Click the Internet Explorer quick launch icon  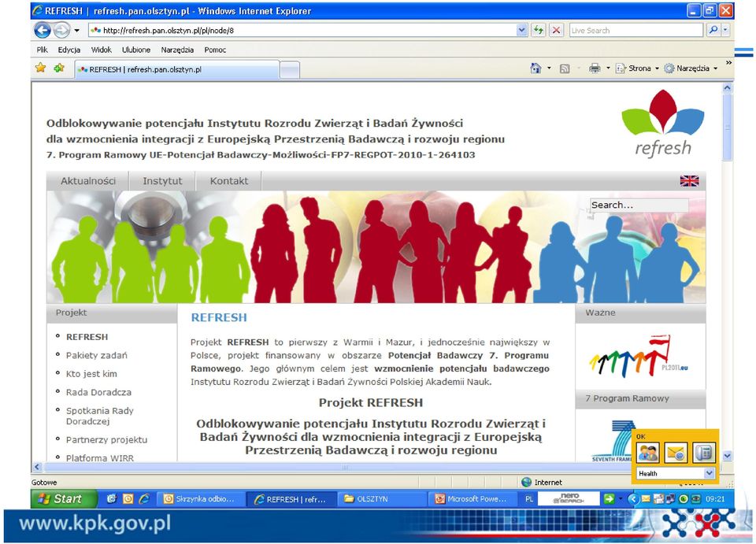[x=144, y=499]
